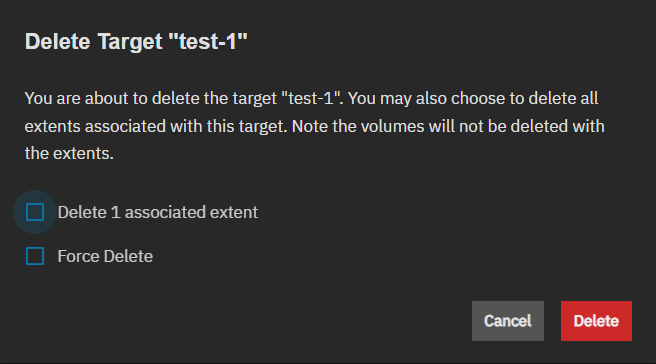Click "test-1" inside the description paragraph

click(312, 98)
